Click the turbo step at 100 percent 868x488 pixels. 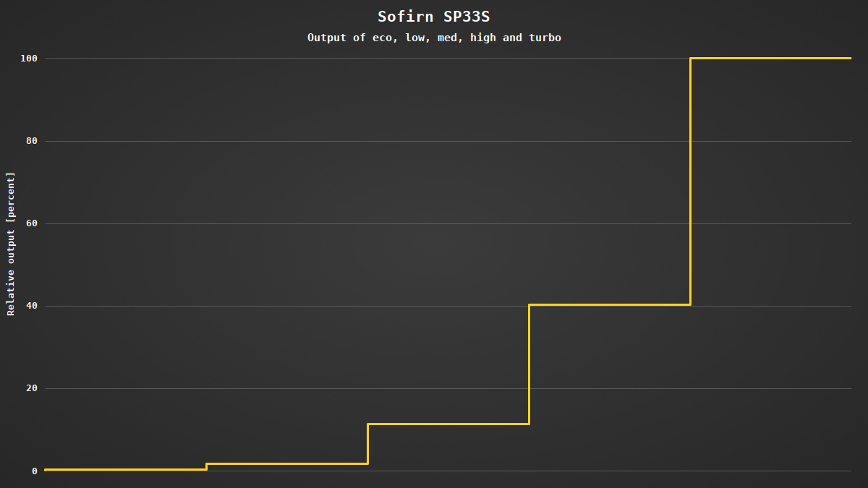[771, 58]
